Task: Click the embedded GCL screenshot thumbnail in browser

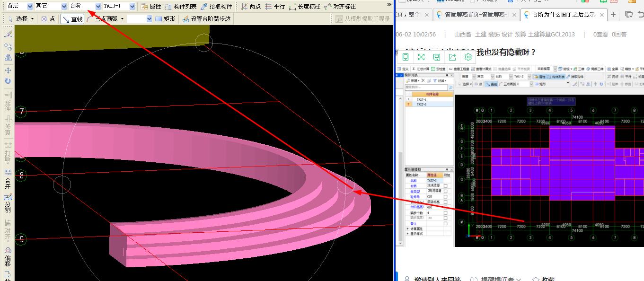Action: tap(520, 155)
